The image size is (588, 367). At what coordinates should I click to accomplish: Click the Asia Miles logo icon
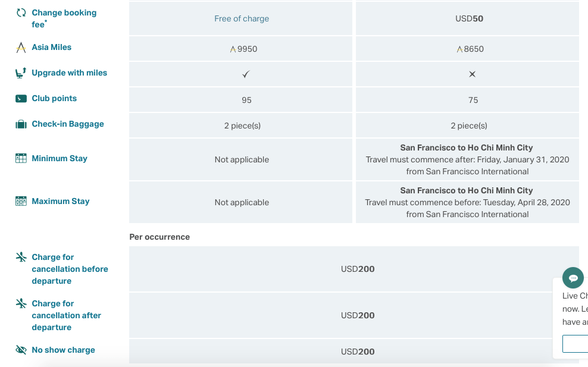click(21, 48)
